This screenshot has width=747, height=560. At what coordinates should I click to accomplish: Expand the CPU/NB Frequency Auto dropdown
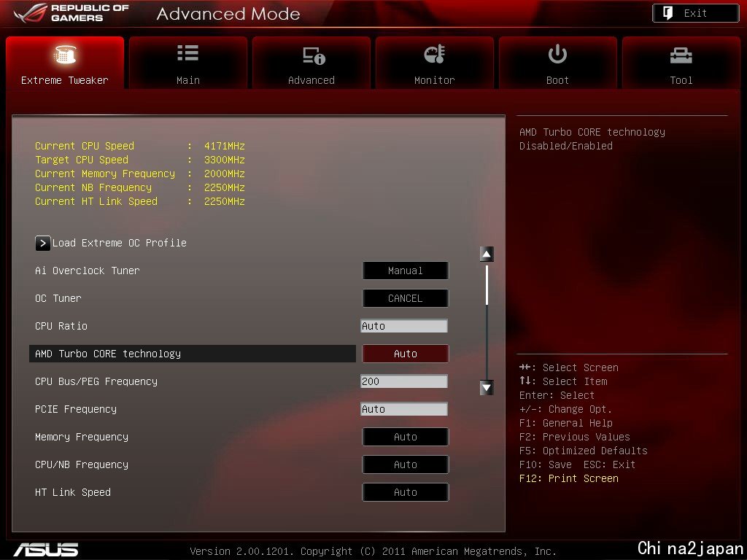click(406, 464)
